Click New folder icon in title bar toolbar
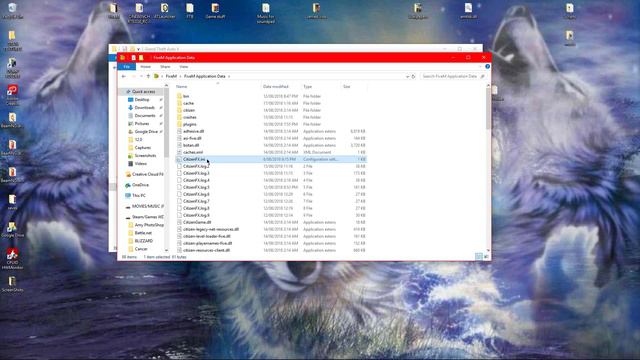Screen dimensions: 640x360 point(141,58)
